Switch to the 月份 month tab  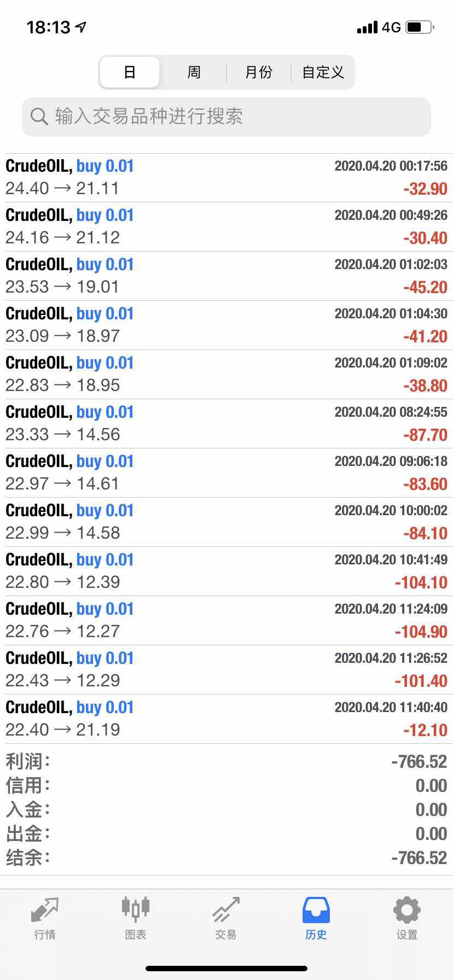click(258, 72)
